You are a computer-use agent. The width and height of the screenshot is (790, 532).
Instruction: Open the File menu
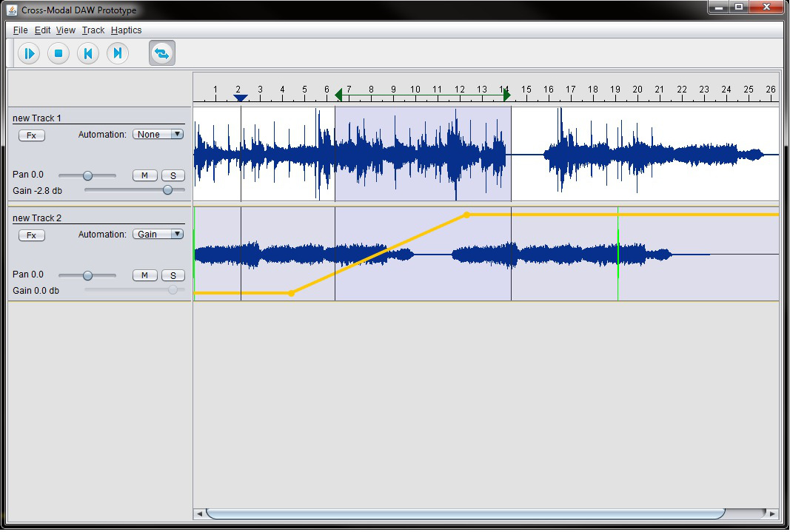(x=20, y=30)
